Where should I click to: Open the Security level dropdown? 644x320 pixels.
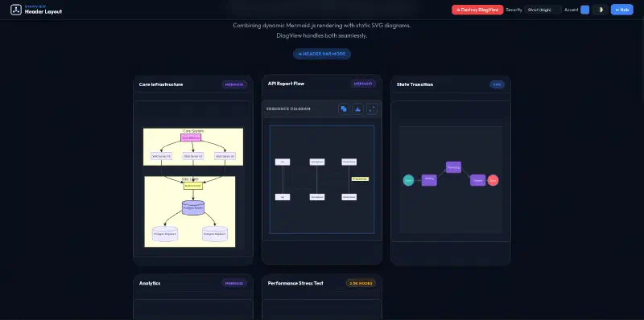[543, 10]
